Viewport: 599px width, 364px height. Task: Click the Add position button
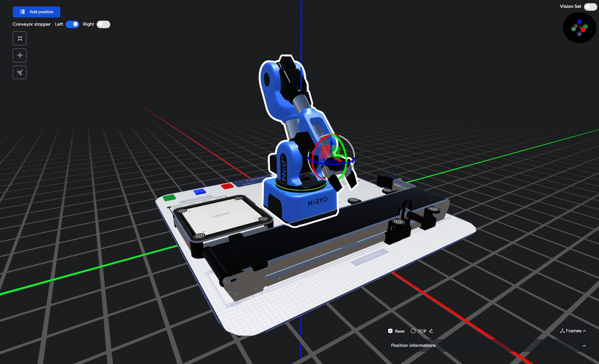click(36, 12)
